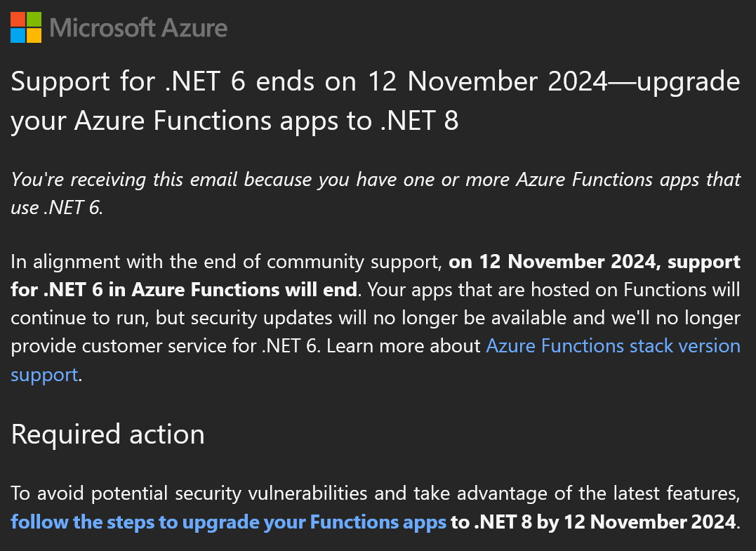Click the Microsoft four-square logo

coord(26,27)
